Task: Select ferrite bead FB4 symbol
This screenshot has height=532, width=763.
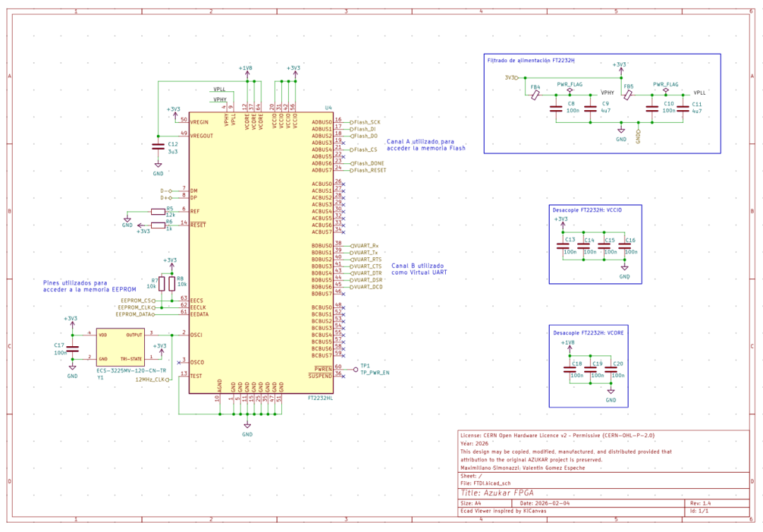Action: tap(536, 95)
